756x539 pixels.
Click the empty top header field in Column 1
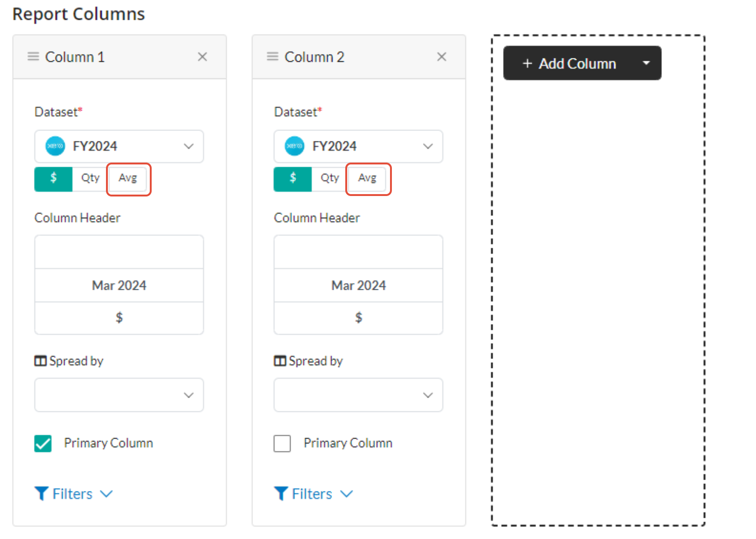point(119,252)
